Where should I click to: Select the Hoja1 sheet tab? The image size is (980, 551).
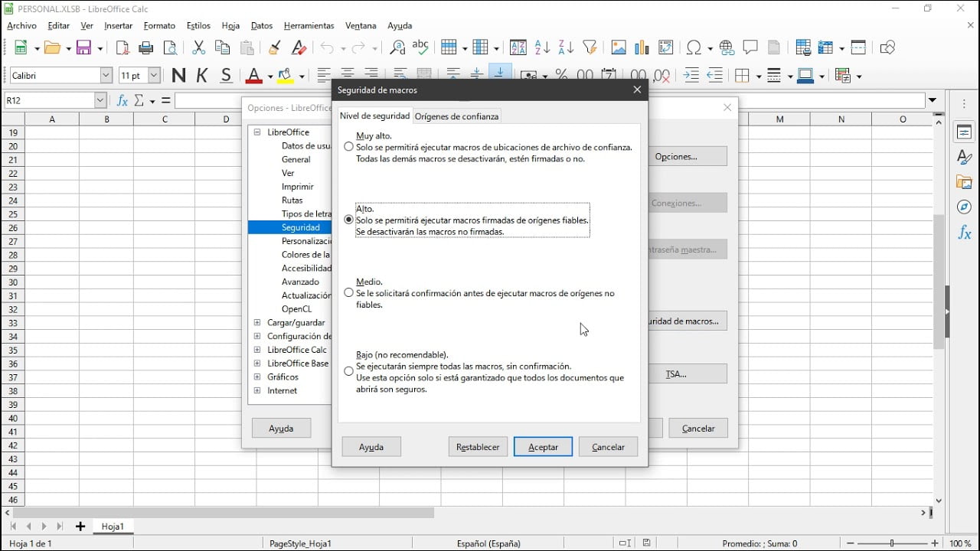tap(113, 527)
